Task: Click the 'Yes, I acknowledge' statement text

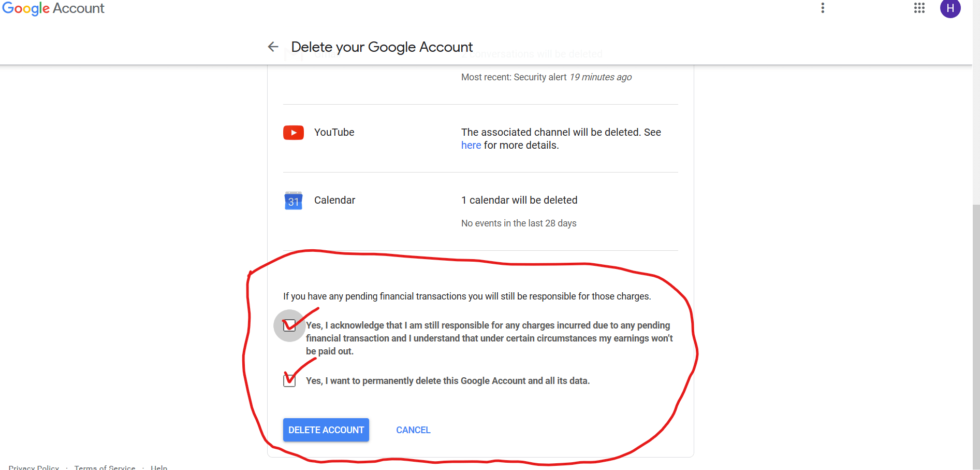Action: (x=489, y=338)
